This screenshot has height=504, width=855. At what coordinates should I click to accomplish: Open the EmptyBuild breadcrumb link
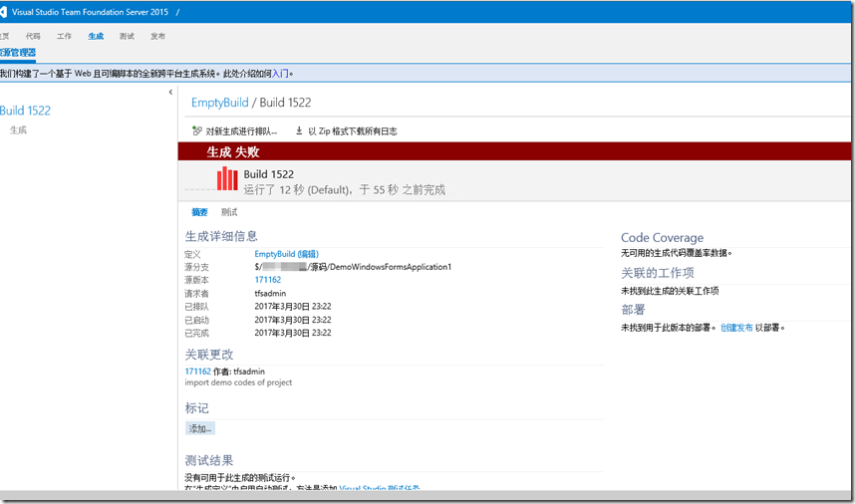click(220, 103)
